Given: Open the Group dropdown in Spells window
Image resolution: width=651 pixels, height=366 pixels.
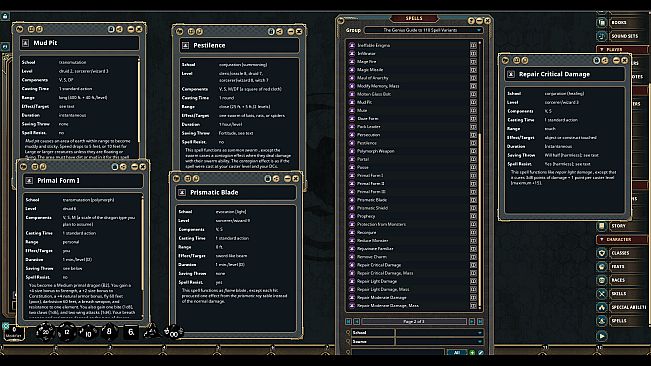Looking at the screenshot, I should pyautogui.click(x=423, y=30).
